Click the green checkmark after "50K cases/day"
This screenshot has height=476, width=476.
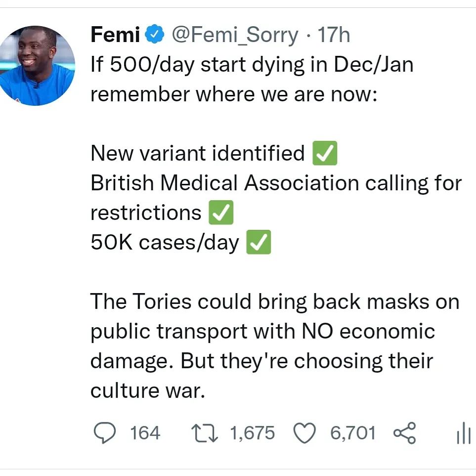(259, 243)
